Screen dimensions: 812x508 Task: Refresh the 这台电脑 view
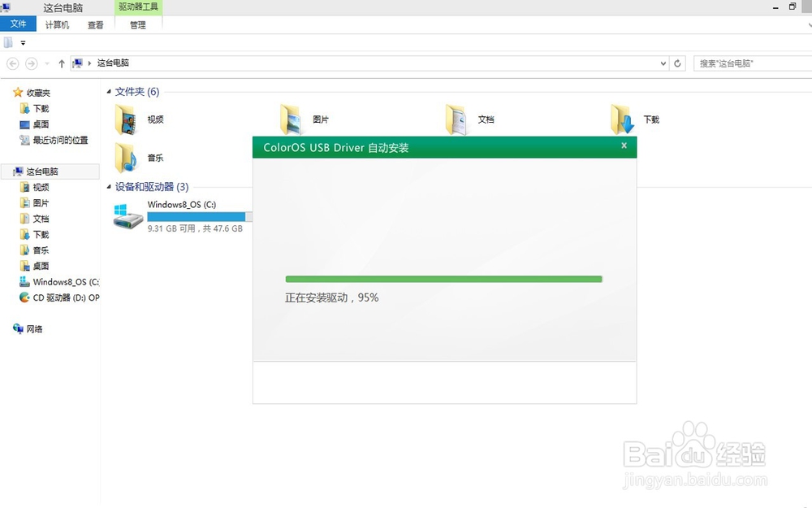point(677,63)
